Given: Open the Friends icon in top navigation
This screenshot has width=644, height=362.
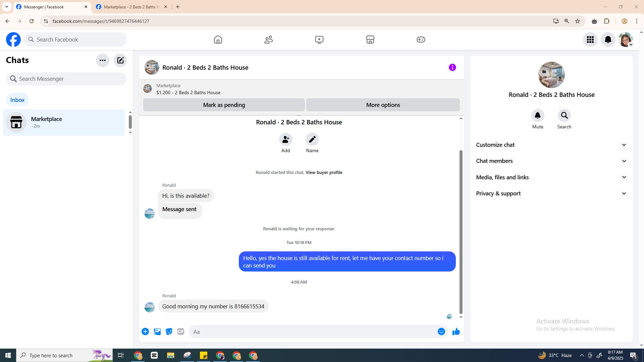Looking at the screenshot, I should (269, 40).
